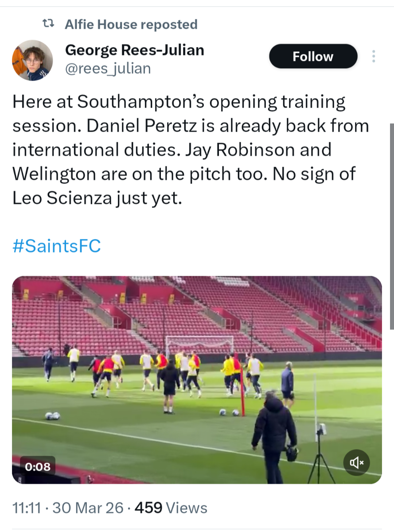Click the vertical scrollbar on the right edge
394x532 pixels.
391,226
